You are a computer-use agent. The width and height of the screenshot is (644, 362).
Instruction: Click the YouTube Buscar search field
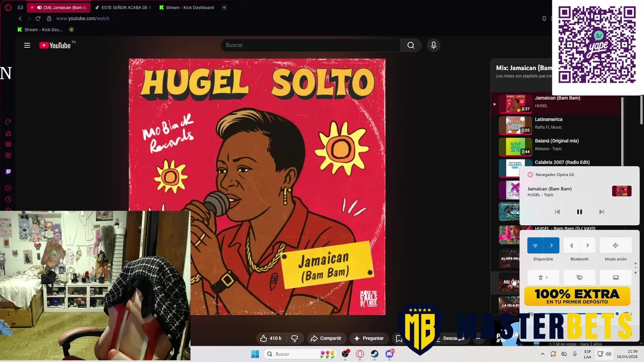click(x=310, y=45)
